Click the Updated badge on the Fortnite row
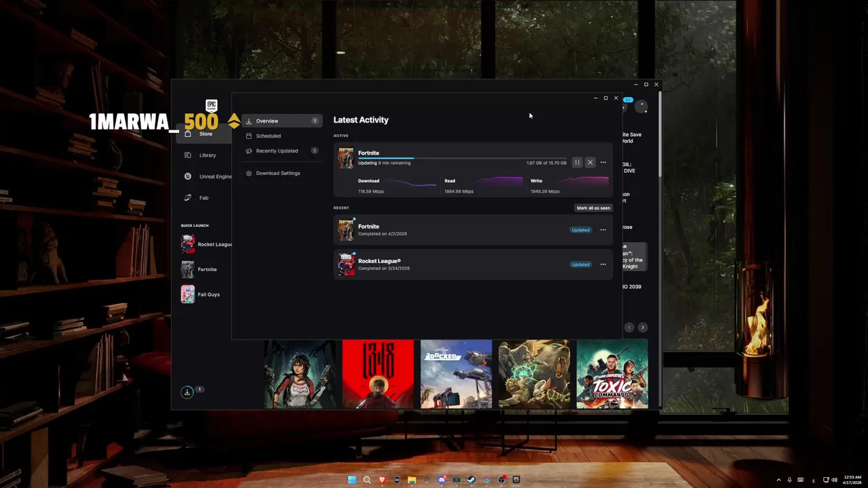The image size is (868, 488). 580,230
